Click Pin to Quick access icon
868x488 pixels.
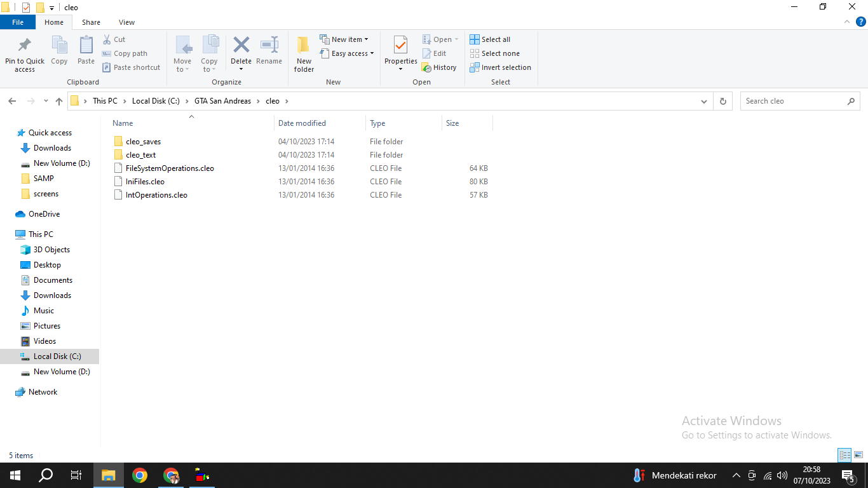click(25, 45)
